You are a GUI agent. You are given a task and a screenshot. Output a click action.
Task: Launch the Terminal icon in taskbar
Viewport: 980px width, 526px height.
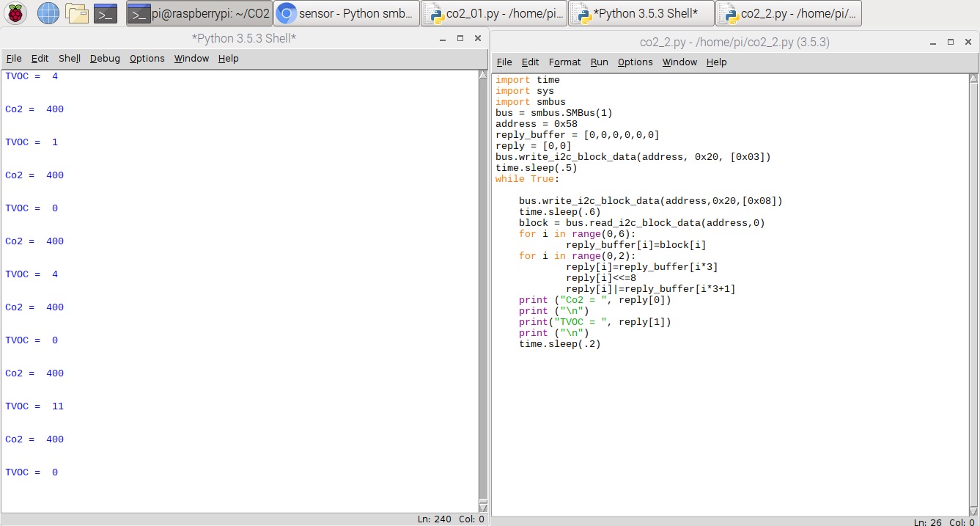[x=106, y=12]
